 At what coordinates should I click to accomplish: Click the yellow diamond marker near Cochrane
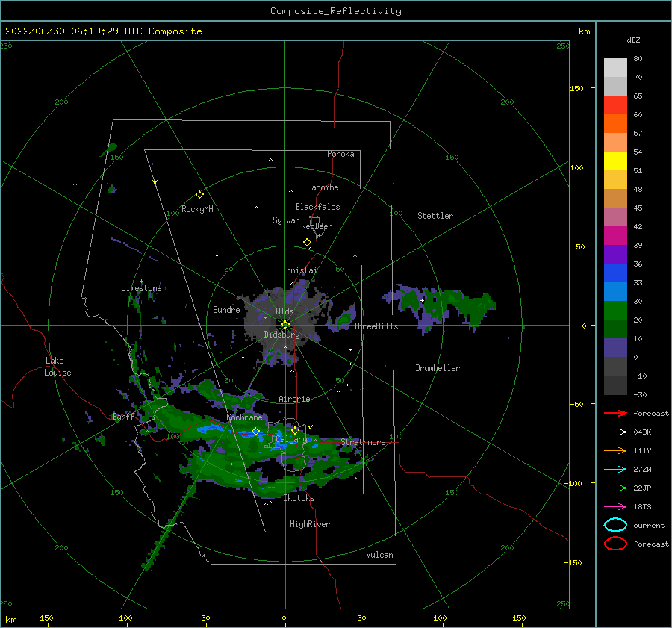tap(255, 431)
